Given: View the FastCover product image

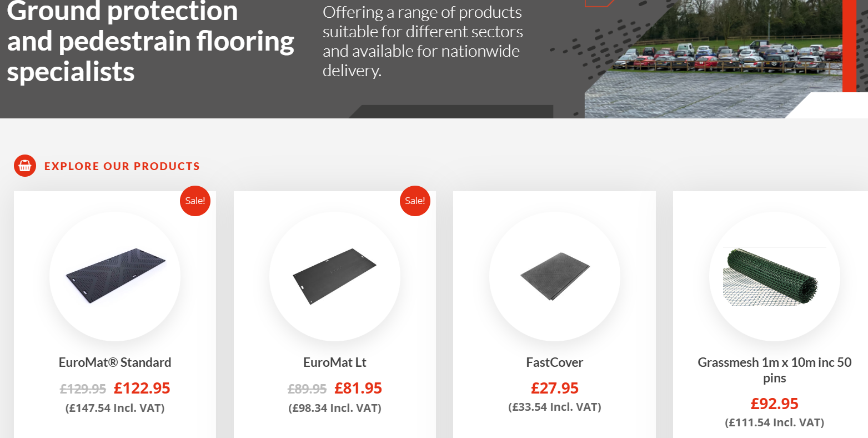Looking at the screenshot, I should coord(555,276).
